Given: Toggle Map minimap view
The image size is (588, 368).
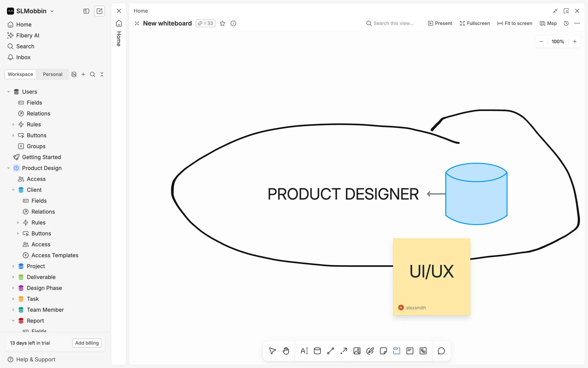Looking at the screenshot, I should [548, 23].
